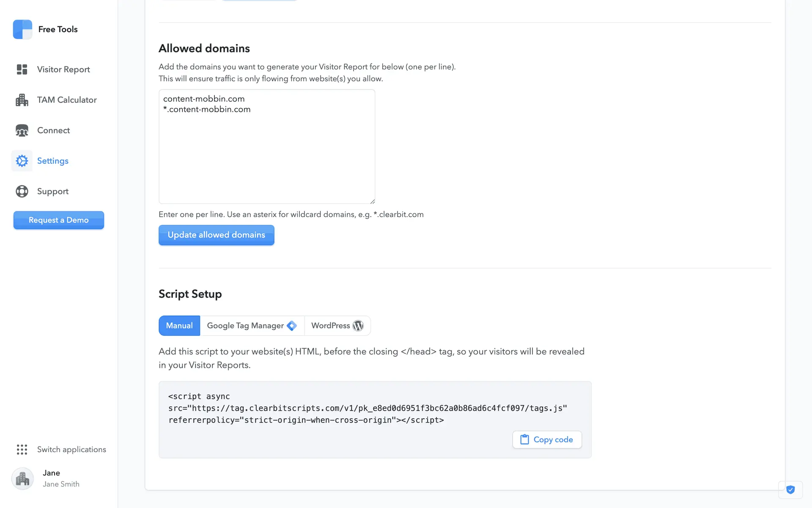Select the Google Tag Manager tab
Viewport: 812px width, 508px height.
pyautogui.click(x=252, y=326)
